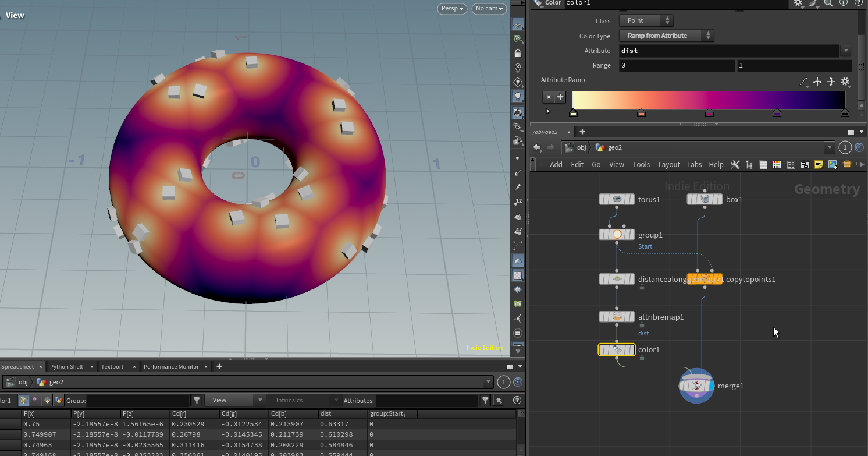Click the wrench tool icon in network toolbar
This screenshot has height=456, width=868.
point(735,165)
